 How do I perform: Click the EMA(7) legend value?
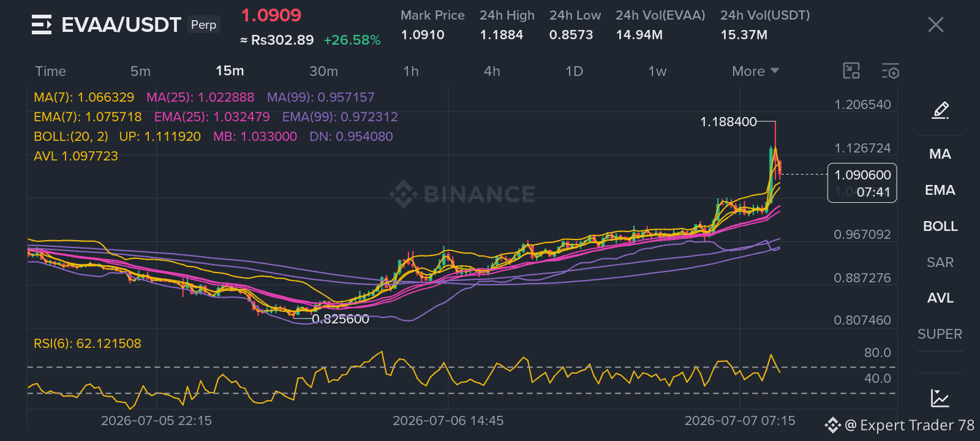[88, 117]
